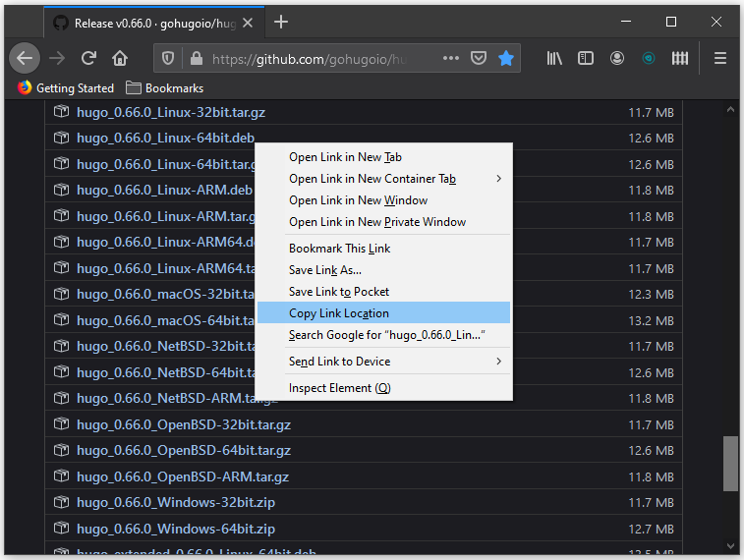Show sidebars toolbar icon
Image resolution: width=744 pixels, height=560 pixels.
pyautogui.click(x=586, y=58)
